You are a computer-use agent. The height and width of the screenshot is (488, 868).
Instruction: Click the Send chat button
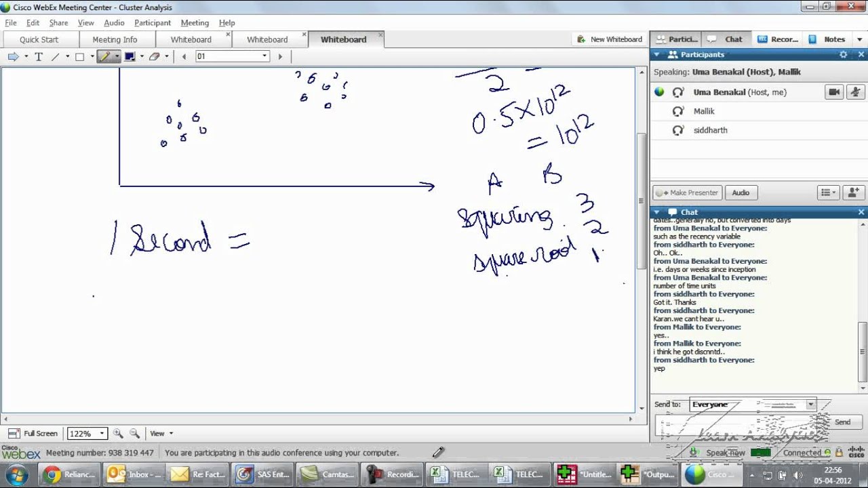(842, 422)
